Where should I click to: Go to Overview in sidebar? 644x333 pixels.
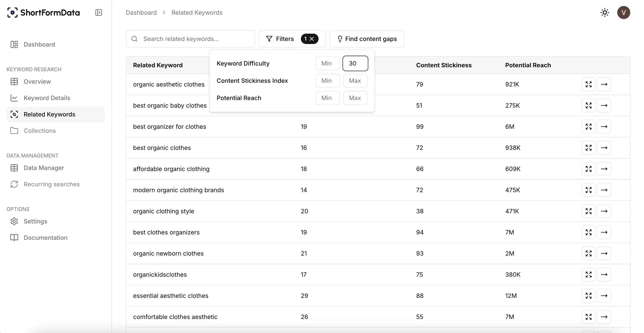pyautogui.click(x=56, y=82)
